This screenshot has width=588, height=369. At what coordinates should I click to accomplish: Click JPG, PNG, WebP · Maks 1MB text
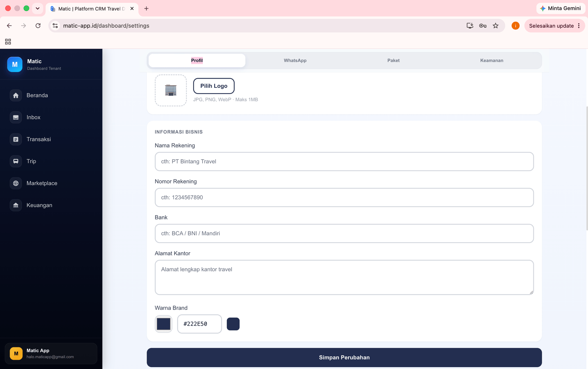pyautogui.click(x=226, y=100)
